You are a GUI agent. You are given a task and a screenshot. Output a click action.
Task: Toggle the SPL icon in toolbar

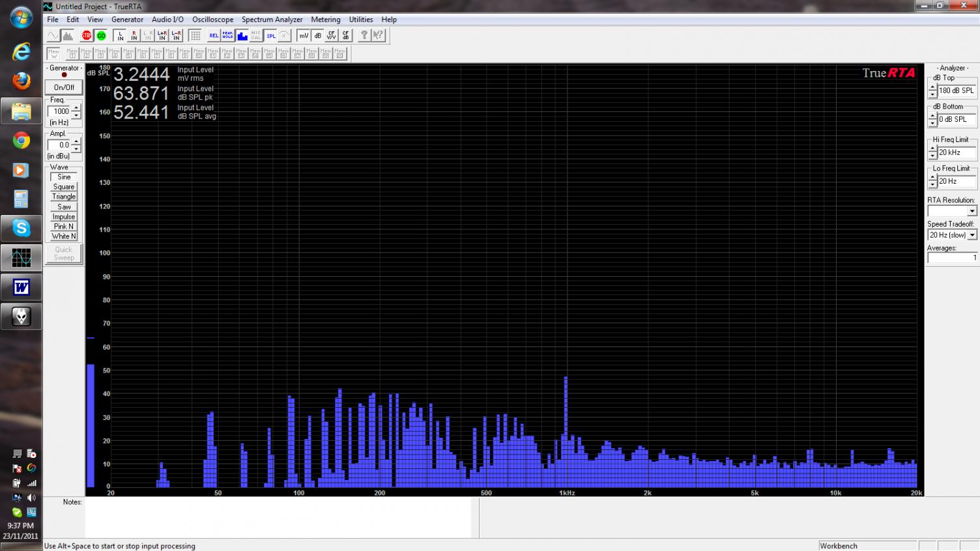[x=270, y=35]
